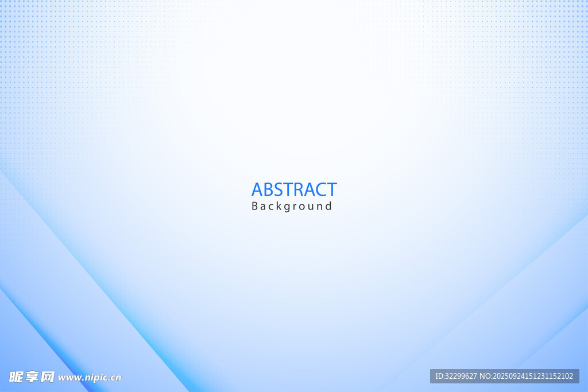Click the letter B in Background

[255, 206]
